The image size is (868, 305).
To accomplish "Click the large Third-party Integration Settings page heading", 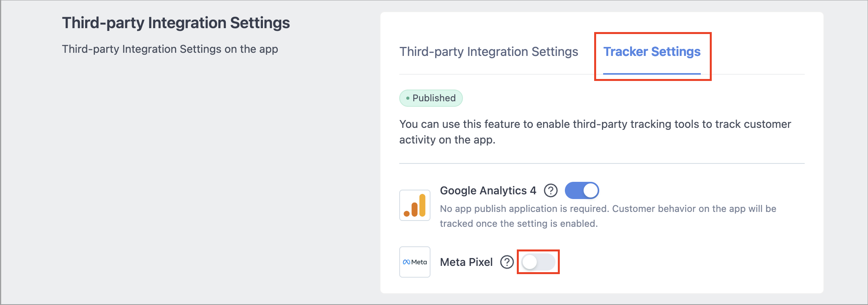I will tap(176, 23).
